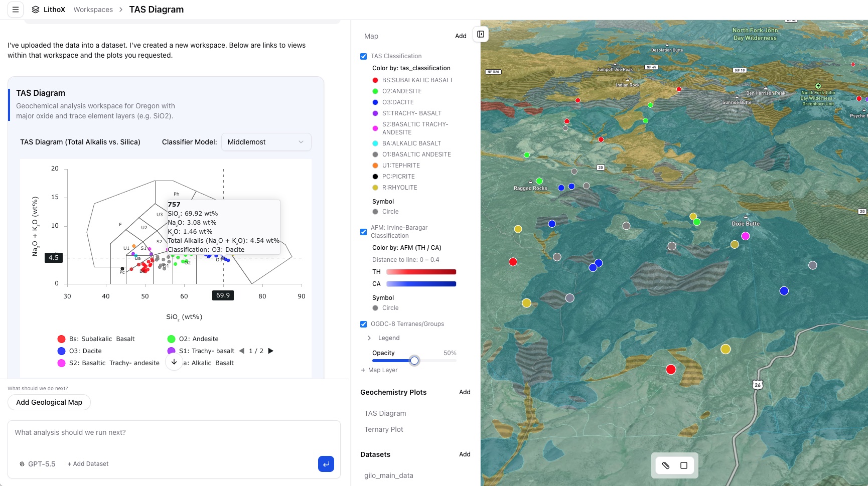Select the measure ruler tool on map
Image resolution: width=868 pixels, height=486 pixels.
(666, 465)
